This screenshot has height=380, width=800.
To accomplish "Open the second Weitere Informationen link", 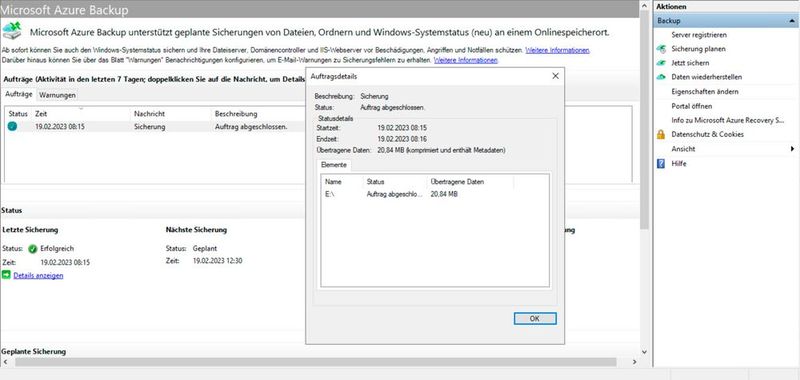I will pyautogui.click(x=465, y=60).
